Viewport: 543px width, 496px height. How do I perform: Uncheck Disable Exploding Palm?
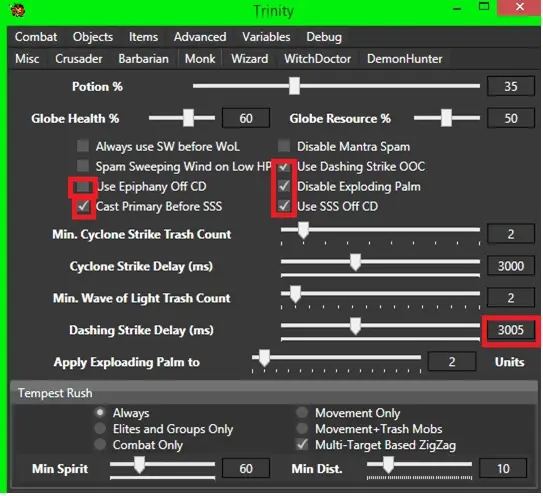coord(284,186)
